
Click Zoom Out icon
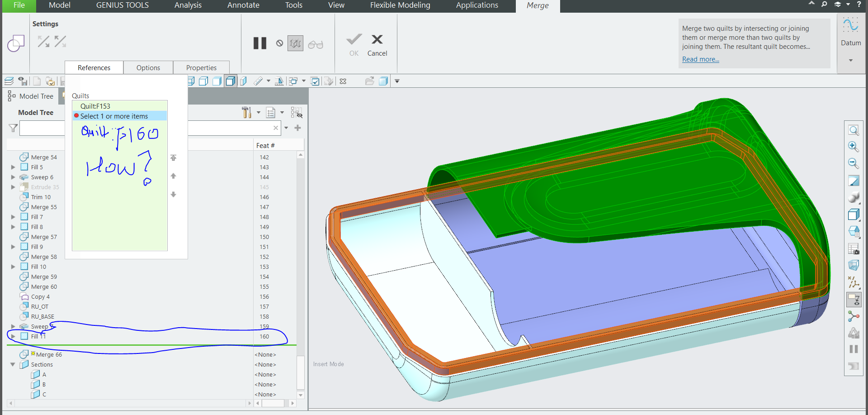coord(854,163)
